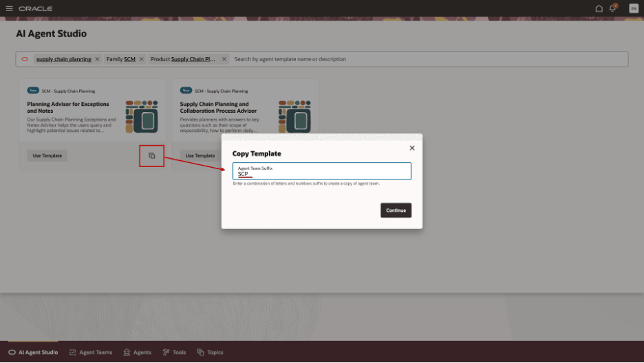
Task: Remove the Family SCM filter chip
Action: point(141,59)
